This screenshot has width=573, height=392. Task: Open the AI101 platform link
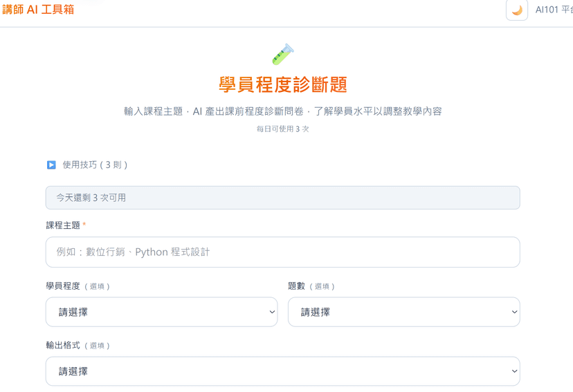point(554,10)
